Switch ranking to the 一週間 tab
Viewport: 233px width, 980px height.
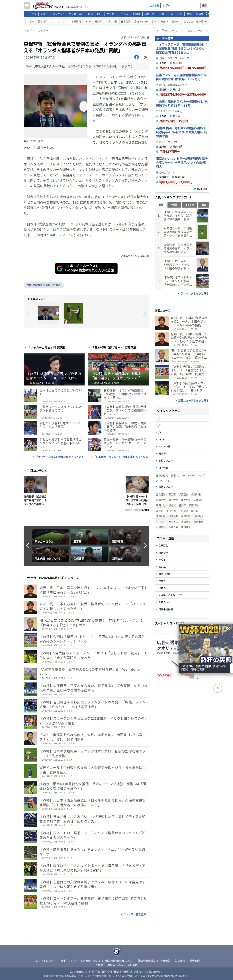tap(174, 204)
